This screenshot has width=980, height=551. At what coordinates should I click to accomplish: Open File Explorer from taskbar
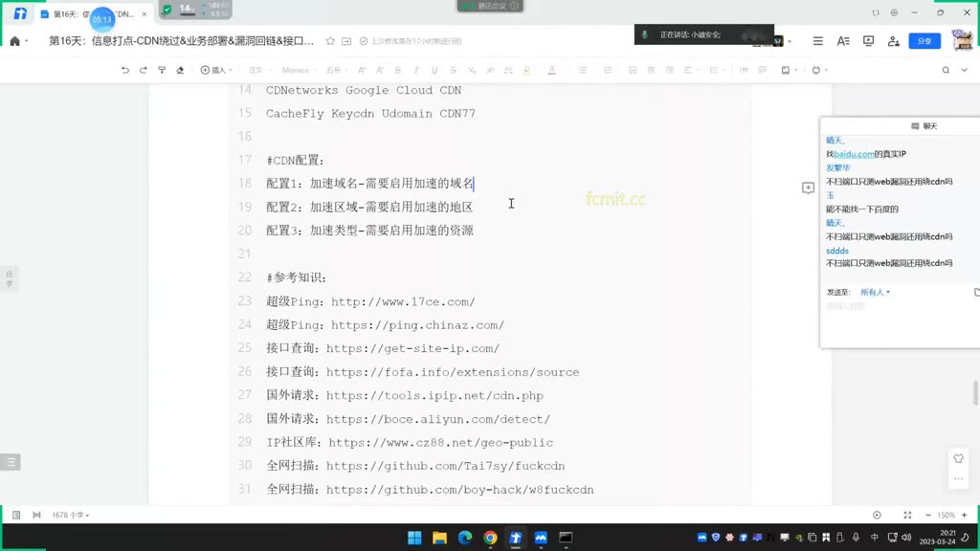[439, 538]
